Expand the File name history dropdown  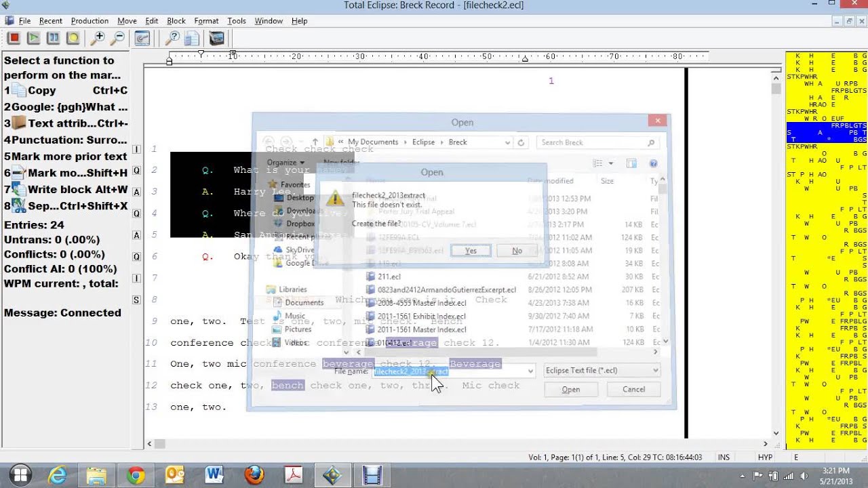click(x=530, y=371)
